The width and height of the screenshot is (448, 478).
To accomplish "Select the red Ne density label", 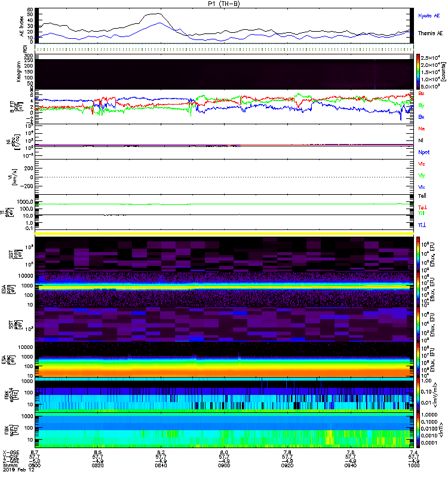I will pyautogui.click(x=422, y=128).
